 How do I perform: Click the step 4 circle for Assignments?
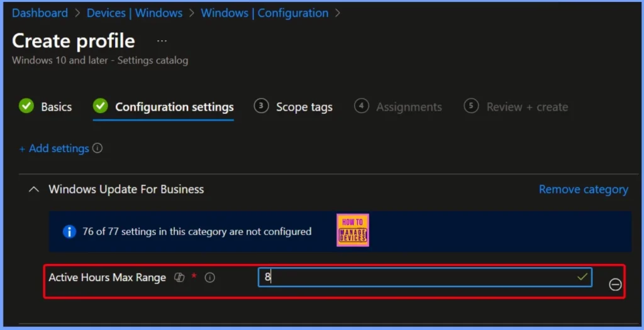362,106
